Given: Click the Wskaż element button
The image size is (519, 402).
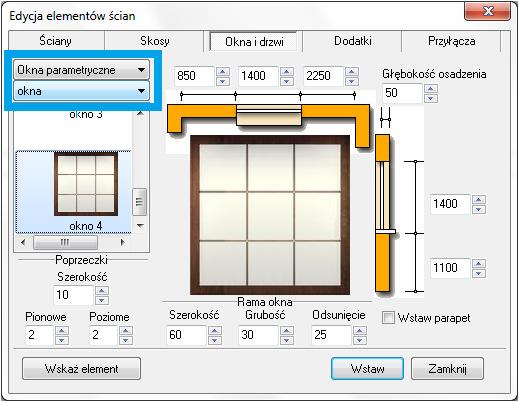Looking at the screenshot, I should pyautogui.click(x=81, y=369).
